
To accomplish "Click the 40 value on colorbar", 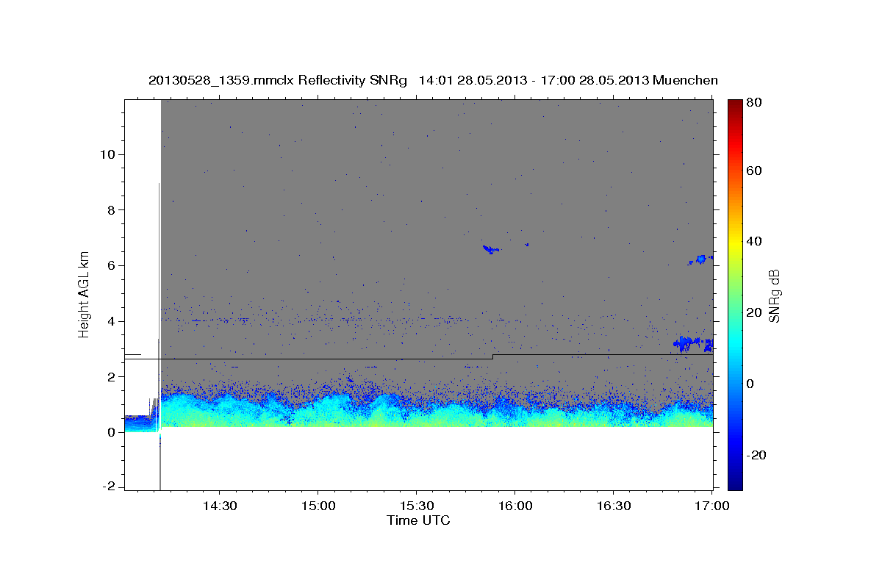I will pyautogui.click(x=755, y=241).
